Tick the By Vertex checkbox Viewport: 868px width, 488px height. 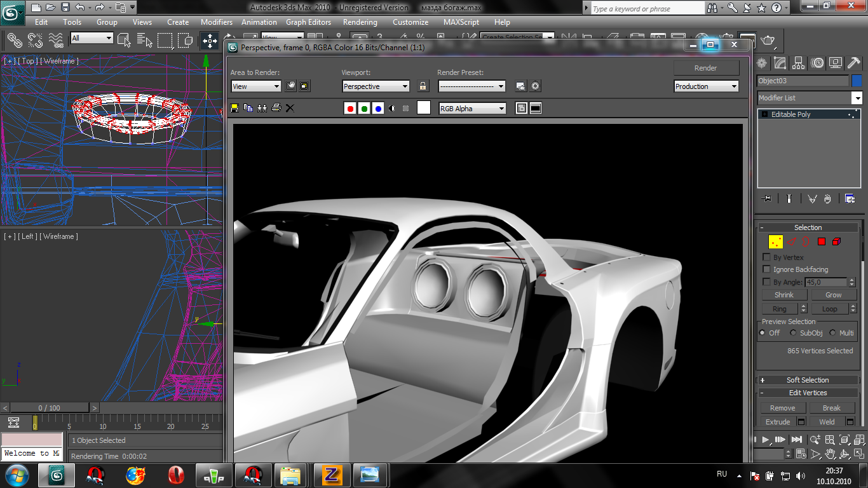point(766,257)
